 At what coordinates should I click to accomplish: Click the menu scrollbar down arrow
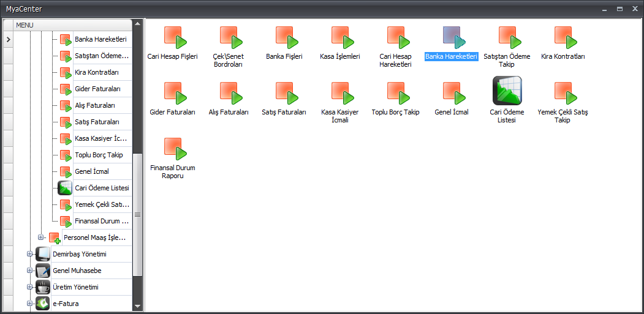coord(138,306)
